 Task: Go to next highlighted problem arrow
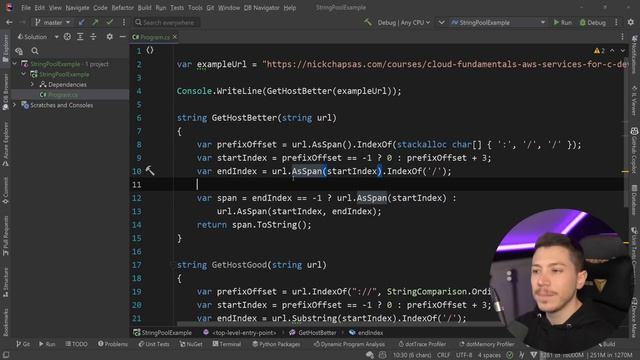tap(622, 51)
